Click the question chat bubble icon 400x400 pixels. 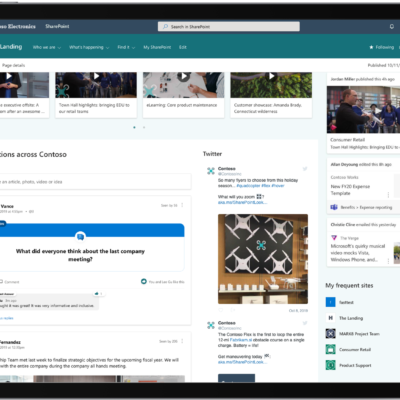(80, 237)
